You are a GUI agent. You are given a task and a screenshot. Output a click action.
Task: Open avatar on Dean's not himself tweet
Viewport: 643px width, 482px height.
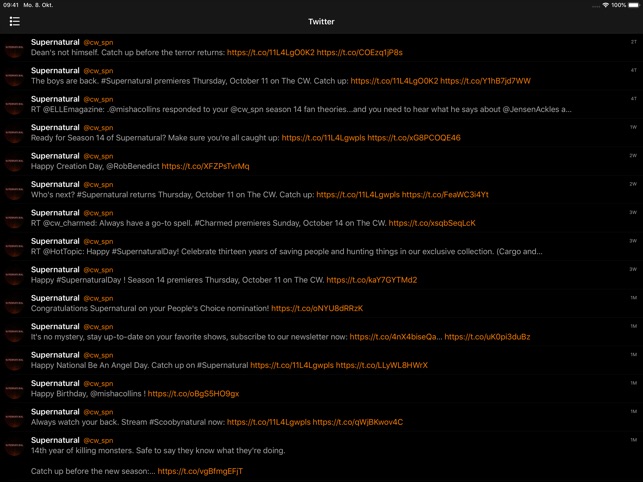click(14, 48)
